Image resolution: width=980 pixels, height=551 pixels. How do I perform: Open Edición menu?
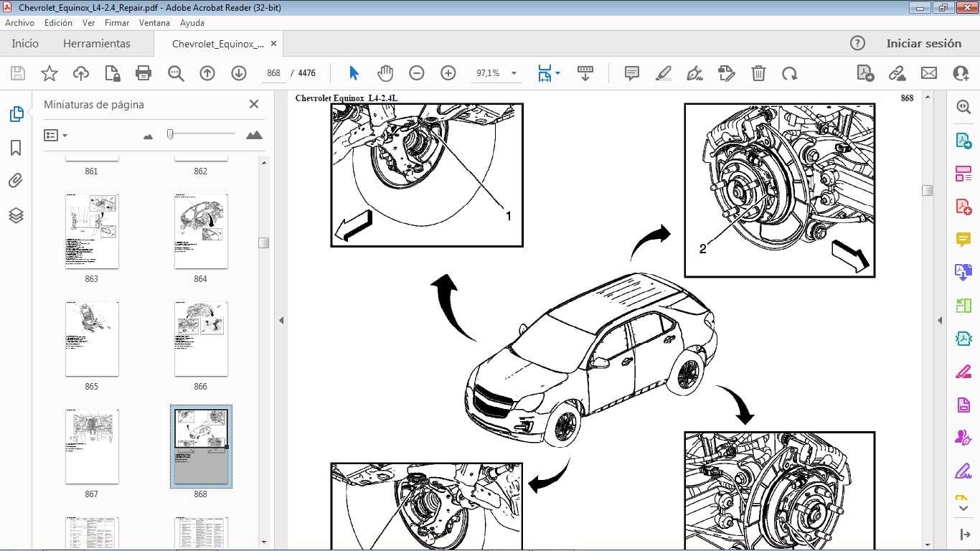58,23
